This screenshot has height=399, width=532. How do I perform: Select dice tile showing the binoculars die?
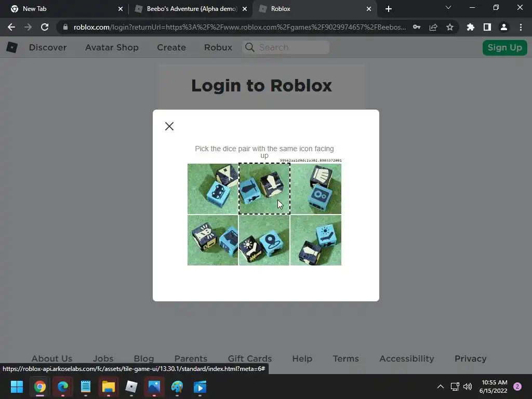[x=316, y=189]
